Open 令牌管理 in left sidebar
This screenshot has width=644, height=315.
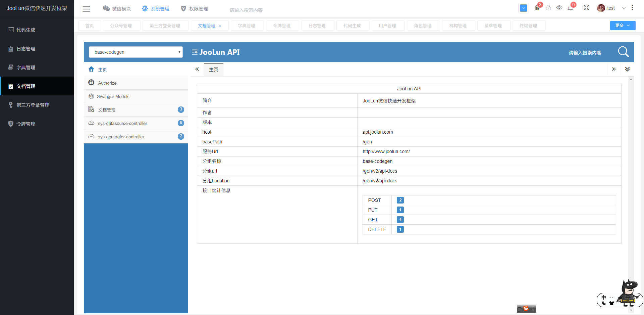[x=37, y=124]
